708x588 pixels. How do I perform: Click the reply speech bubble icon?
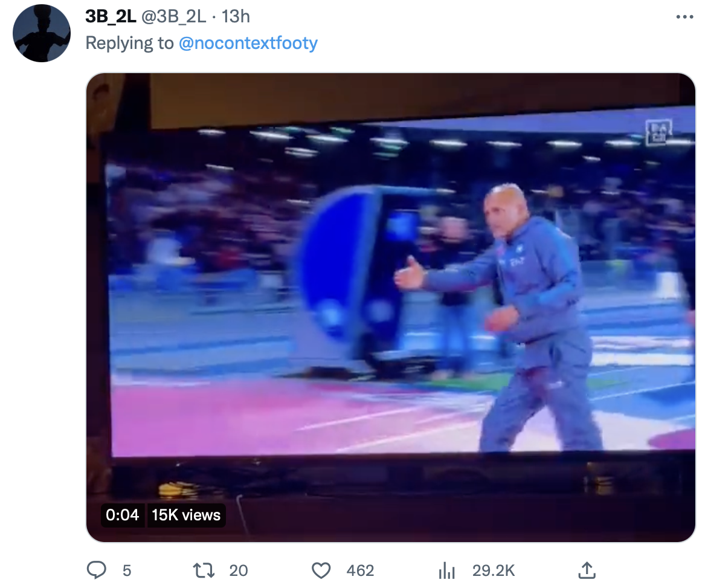[x=96, y=570]
